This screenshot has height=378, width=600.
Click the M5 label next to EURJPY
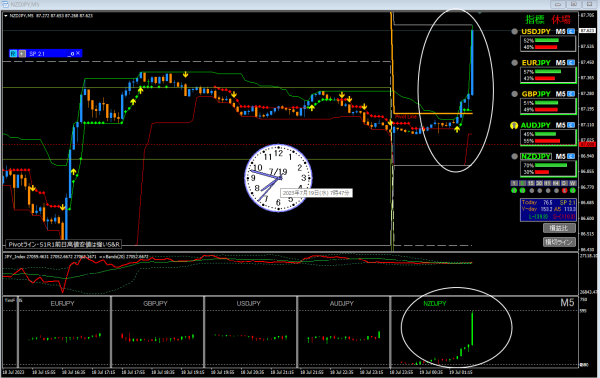561,63
